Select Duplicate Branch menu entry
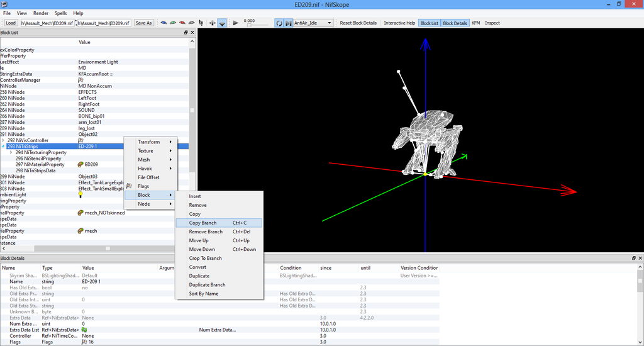 [x=219, y=284]
